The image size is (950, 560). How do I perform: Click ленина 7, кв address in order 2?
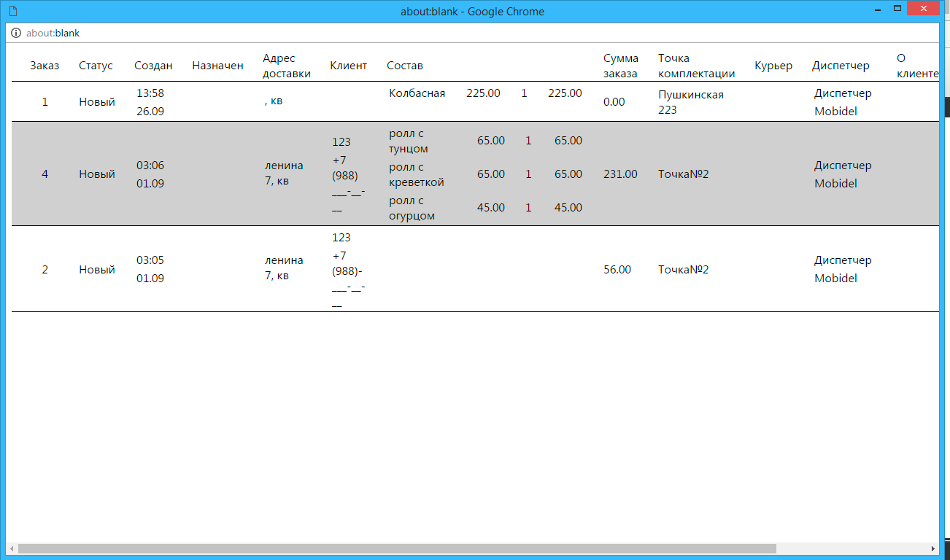click(x=284, y=268)
